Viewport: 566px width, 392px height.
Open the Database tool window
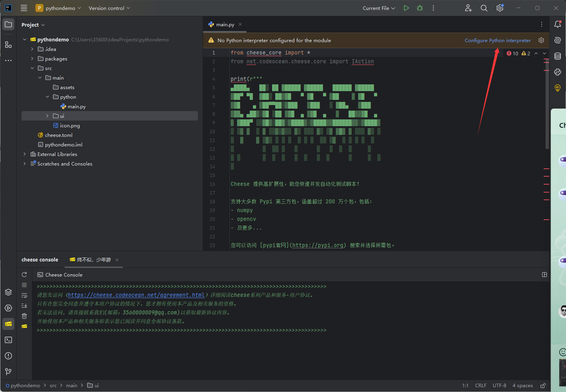tap(558, 56)
